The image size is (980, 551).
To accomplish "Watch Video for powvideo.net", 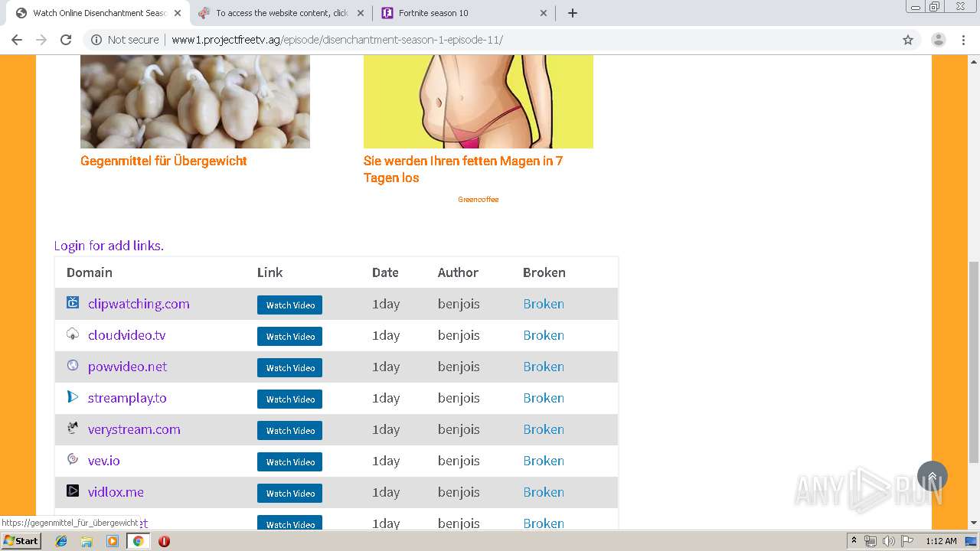I will [289, 367].
